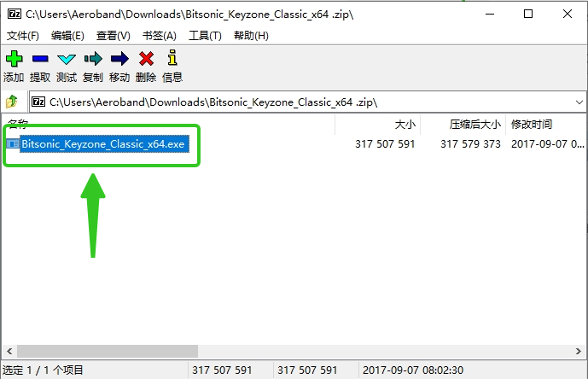Click the green Add (添加) plus icon
The image size is (588, 379).
14,59
